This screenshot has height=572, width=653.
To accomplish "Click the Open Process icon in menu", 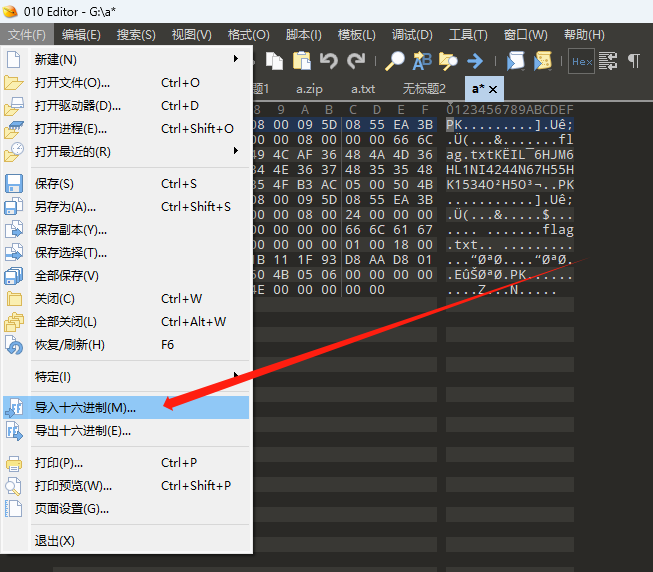I will [x=14, y=129].
